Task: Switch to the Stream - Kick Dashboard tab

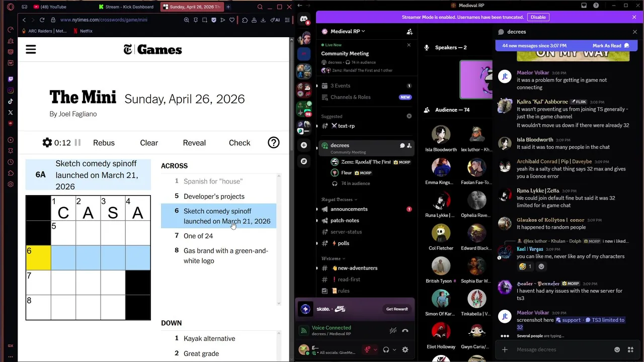Action: point(126,7)
